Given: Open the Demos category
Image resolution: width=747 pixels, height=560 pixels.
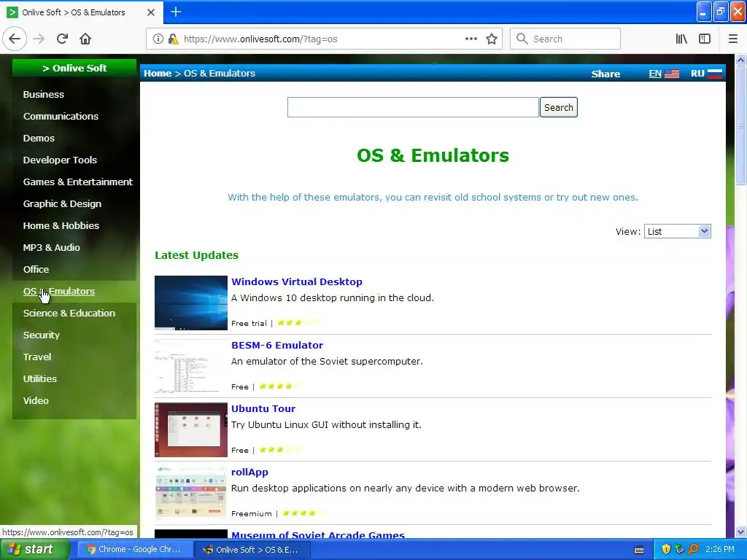Looking at the screenshot, I should coord(39,138).
